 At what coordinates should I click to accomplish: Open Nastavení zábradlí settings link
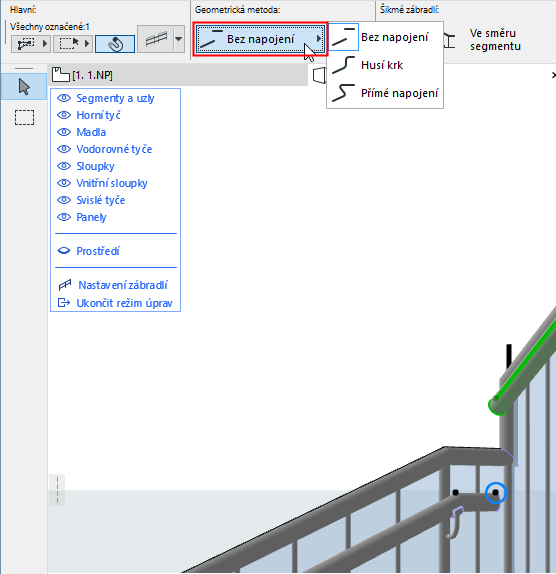123,285
